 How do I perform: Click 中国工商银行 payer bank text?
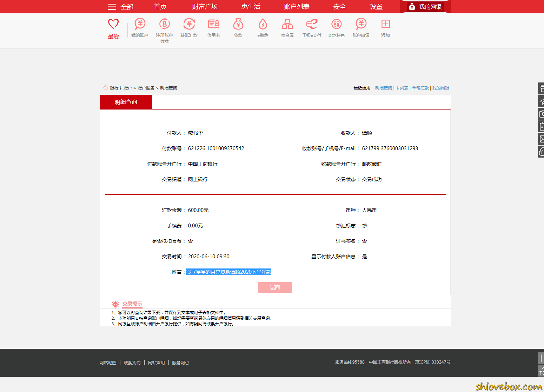pos(203,164)
